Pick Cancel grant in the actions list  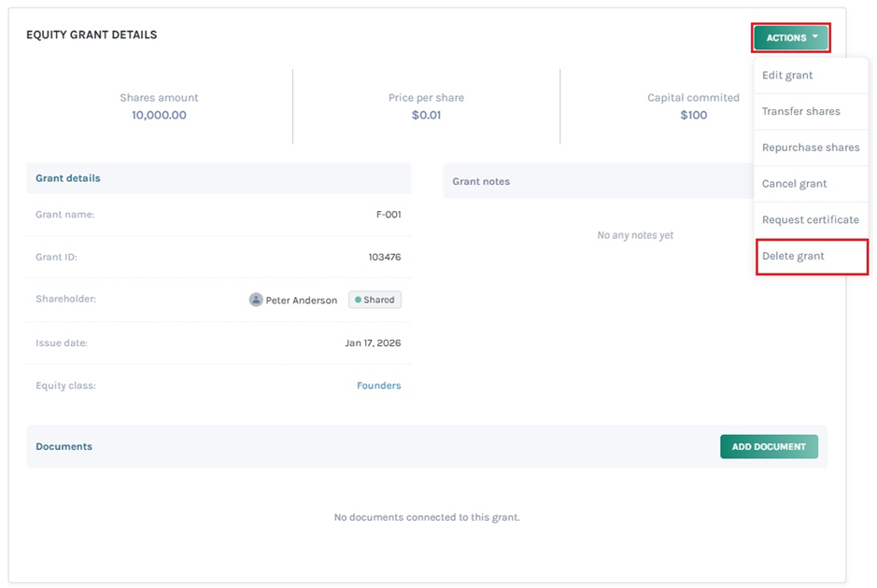(x=794, y=184)
